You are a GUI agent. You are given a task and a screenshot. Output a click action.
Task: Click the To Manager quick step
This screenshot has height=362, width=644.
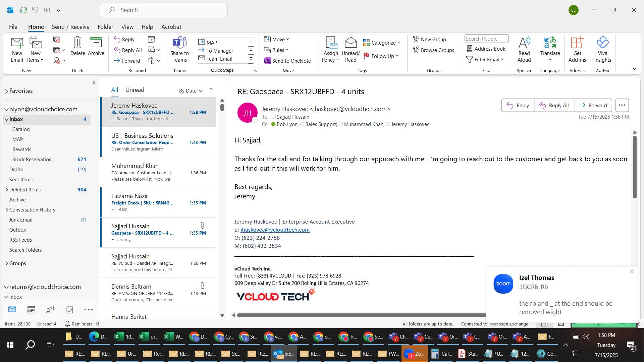tap(216, 51)
